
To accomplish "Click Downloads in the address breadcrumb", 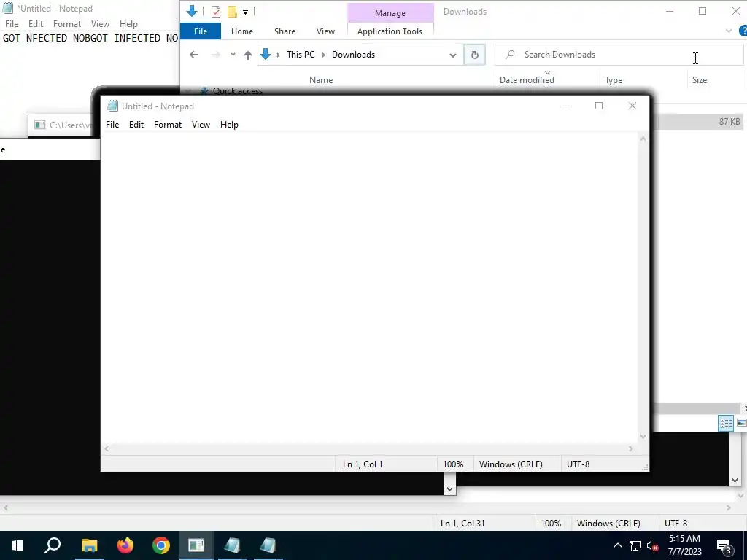I will click(x=353, y=55).
